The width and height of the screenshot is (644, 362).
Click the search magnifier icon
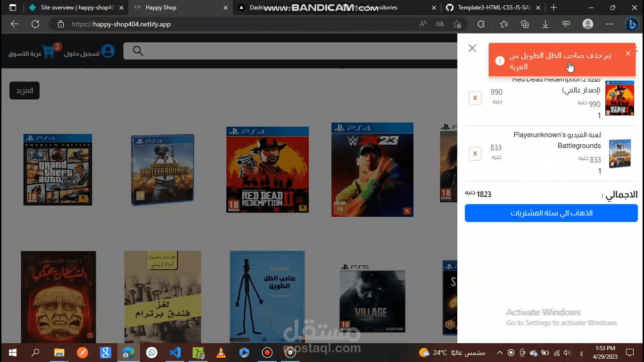click(x=138, y=51)
